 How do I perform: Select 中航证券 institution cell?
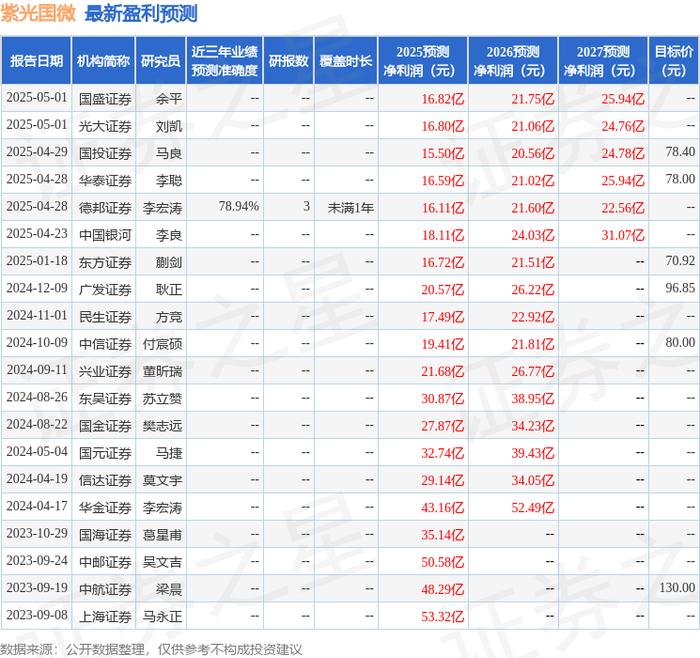(x=105, y=589)
